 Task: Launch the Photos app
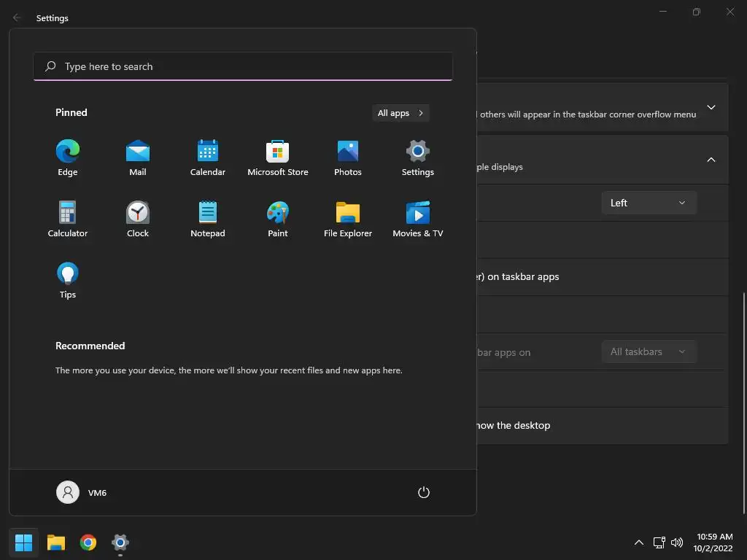point(348,158)
